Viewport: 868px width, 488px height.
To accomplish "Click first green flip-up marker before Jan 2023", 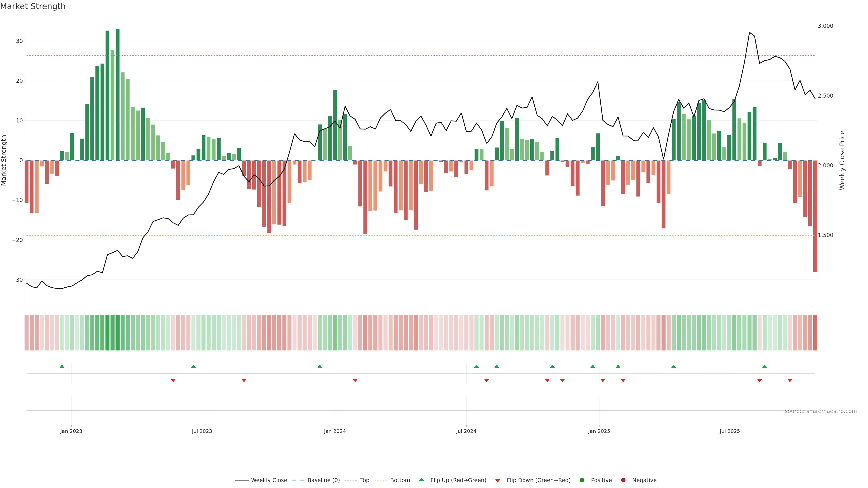I will 62,366.
